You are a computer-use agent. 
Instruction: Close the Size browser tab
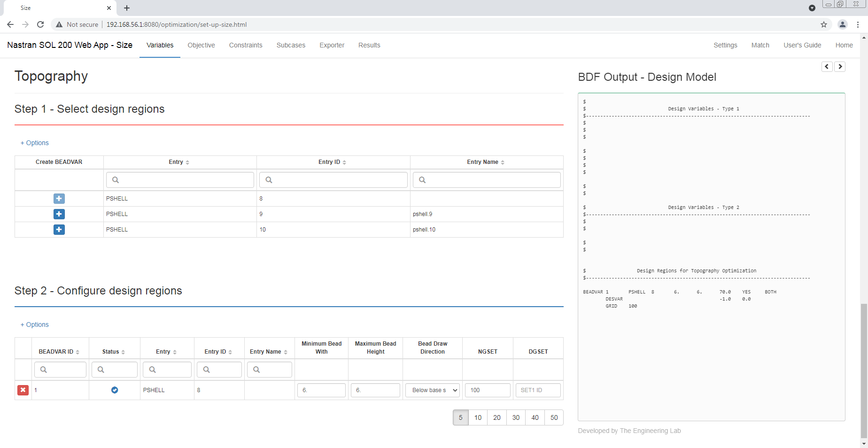pyautogui.click(x=109, y=8)
